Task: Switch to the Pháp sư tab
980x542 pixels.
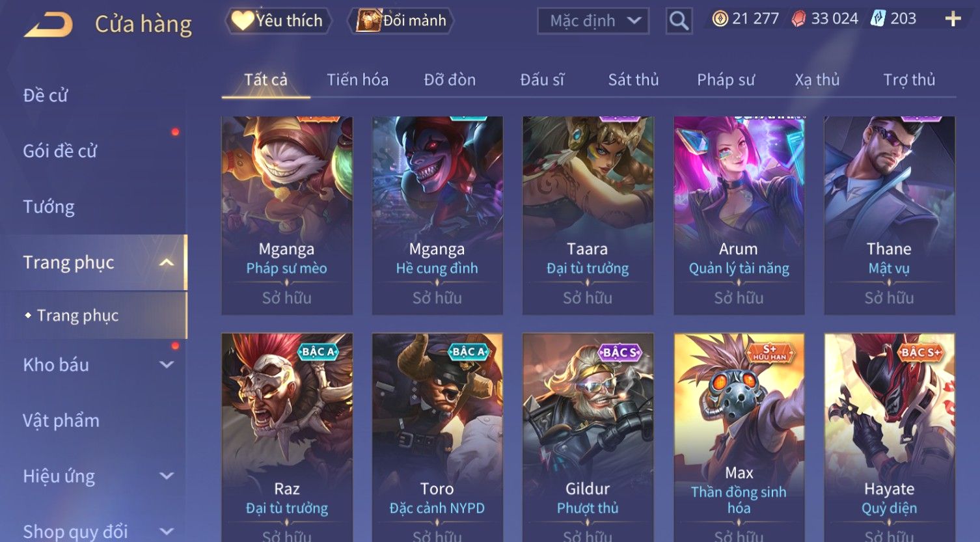Action: (726, 80)
